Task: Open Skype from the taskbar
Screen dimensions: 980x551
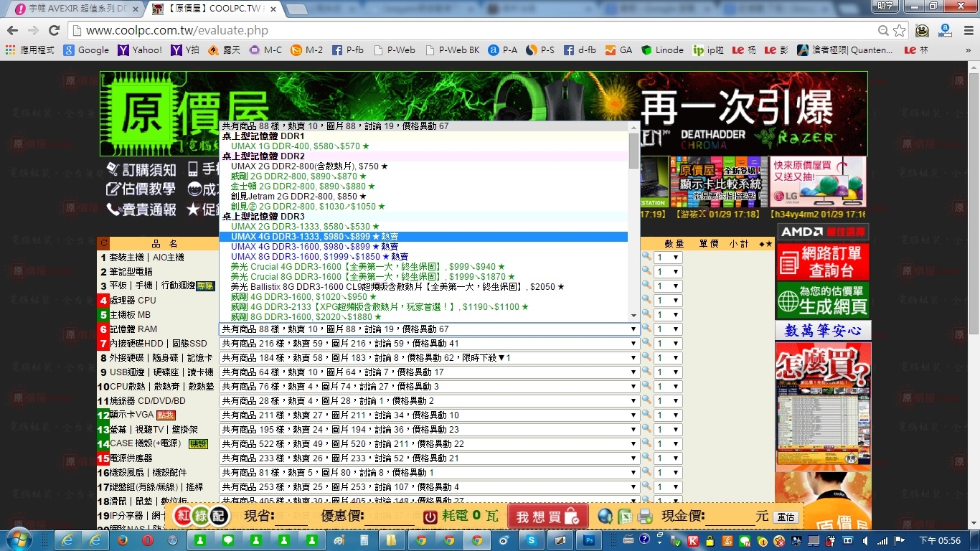Action: pos(532,540)
